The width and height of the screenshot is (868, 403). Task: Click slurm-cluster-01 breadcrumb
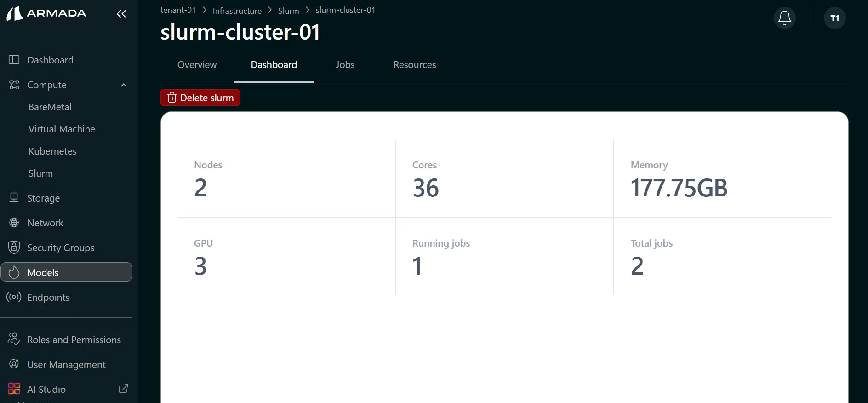tap(346, 10)
